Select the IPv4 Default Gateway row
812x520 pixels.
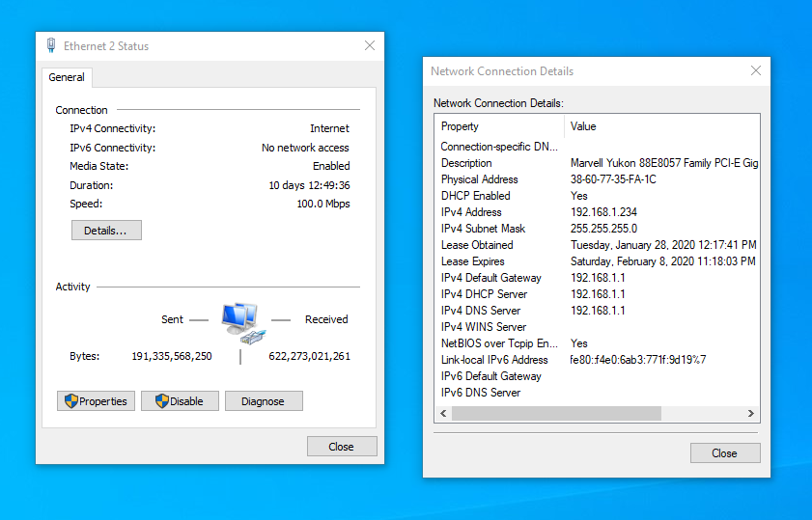tap(491, 278)
